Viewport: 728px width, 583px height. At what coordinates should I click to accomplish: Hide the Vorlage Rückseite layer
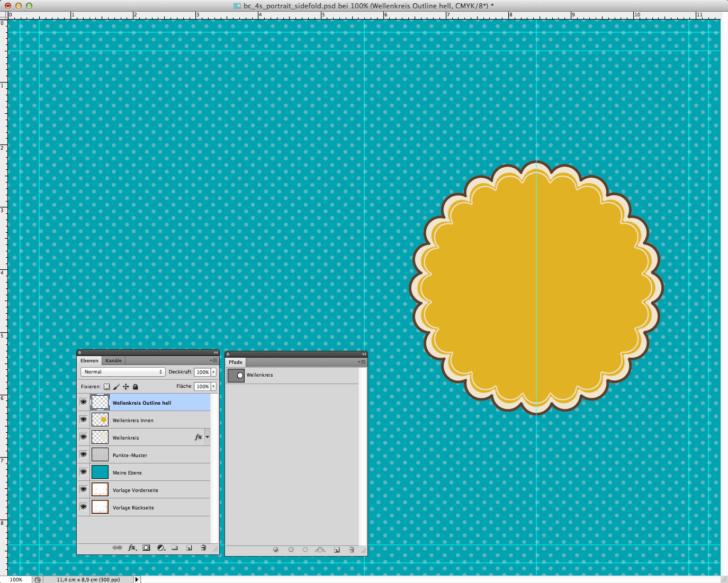[83, 507]
